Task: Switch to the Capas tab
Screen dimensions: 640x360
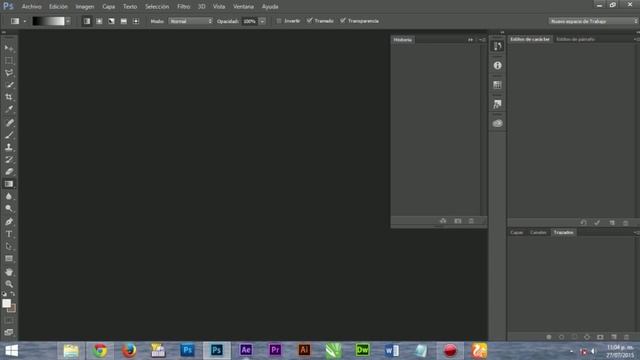Action: click(516, 233)
